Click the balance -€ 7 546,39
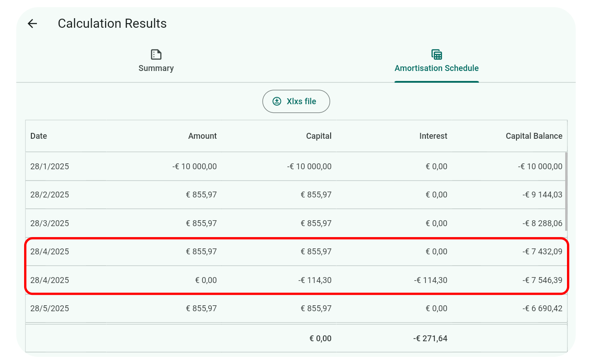Screen dimensions: 592x364 542,280
